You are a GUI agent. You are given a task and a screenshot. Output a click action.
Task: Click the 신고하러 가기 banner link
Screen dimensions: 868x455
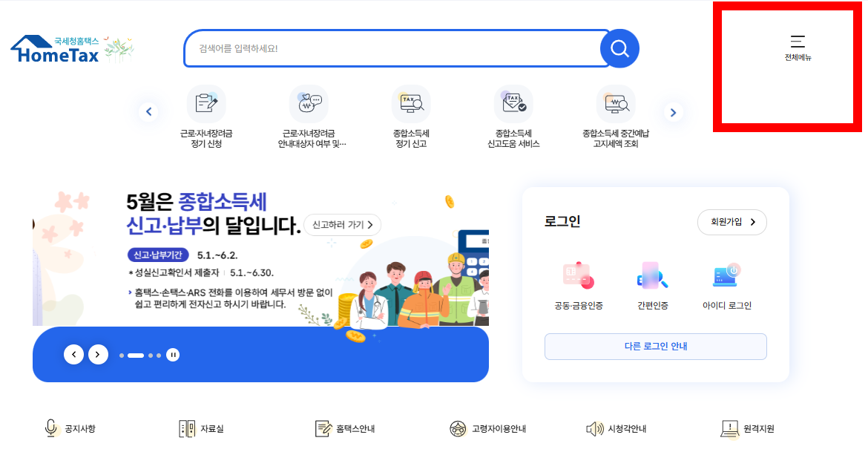(342, 225)
